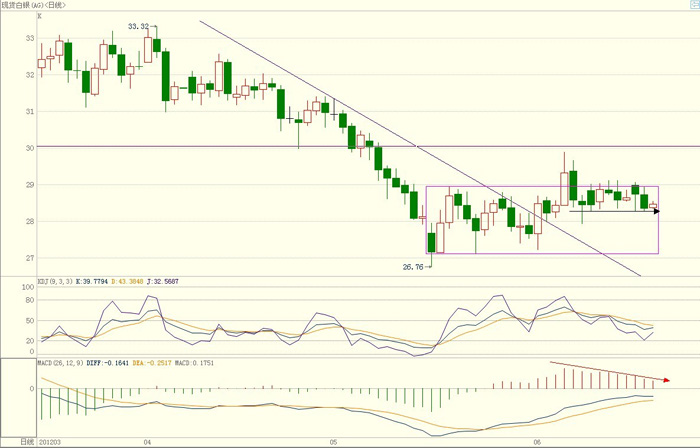Screen dimensions: 700x448
Task: Click the 0 level on MACD axis
Action: pos(32,389)
